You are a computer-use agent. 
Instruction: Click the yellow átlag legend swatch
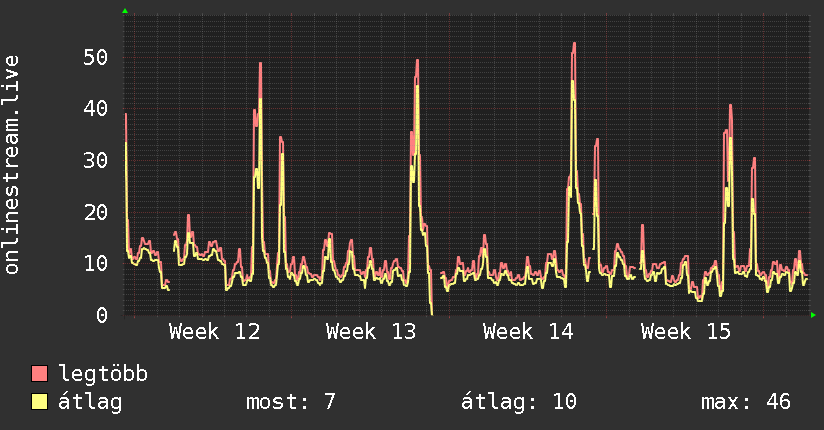[39, 401]
